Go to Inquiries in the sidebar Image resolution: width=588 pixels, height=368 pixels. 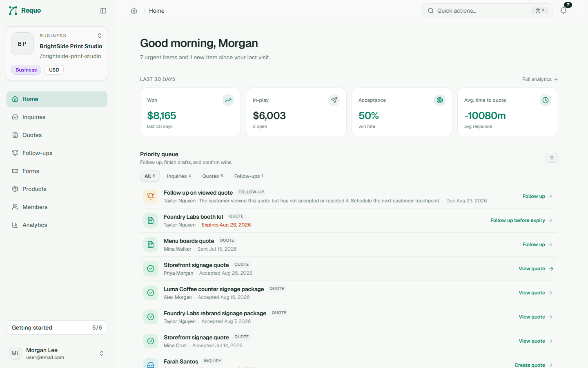pyautogui.click(x=57, y=117)
